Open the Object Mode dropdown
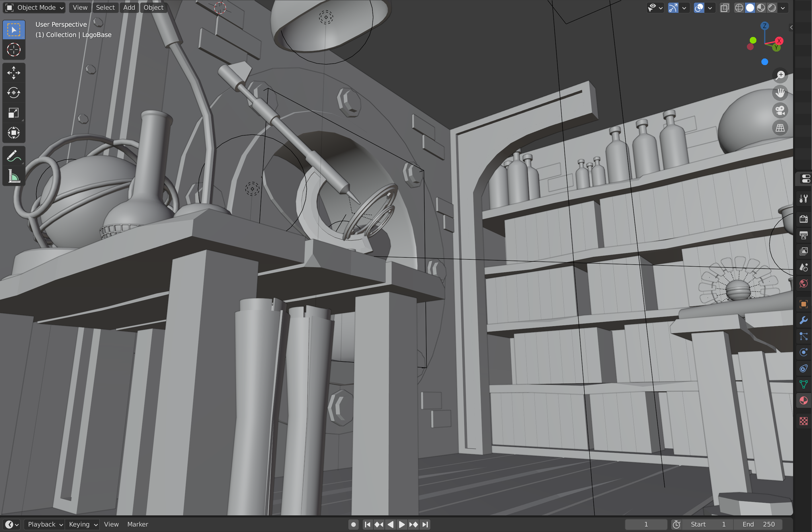 (x=34, y=7)
